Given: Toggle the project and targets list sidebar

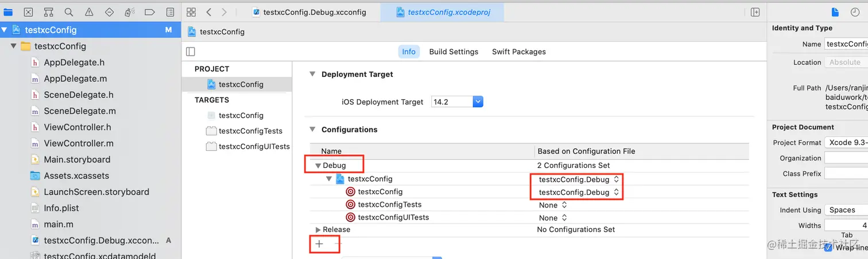Looking at the screenshot, I should (191, 52).
